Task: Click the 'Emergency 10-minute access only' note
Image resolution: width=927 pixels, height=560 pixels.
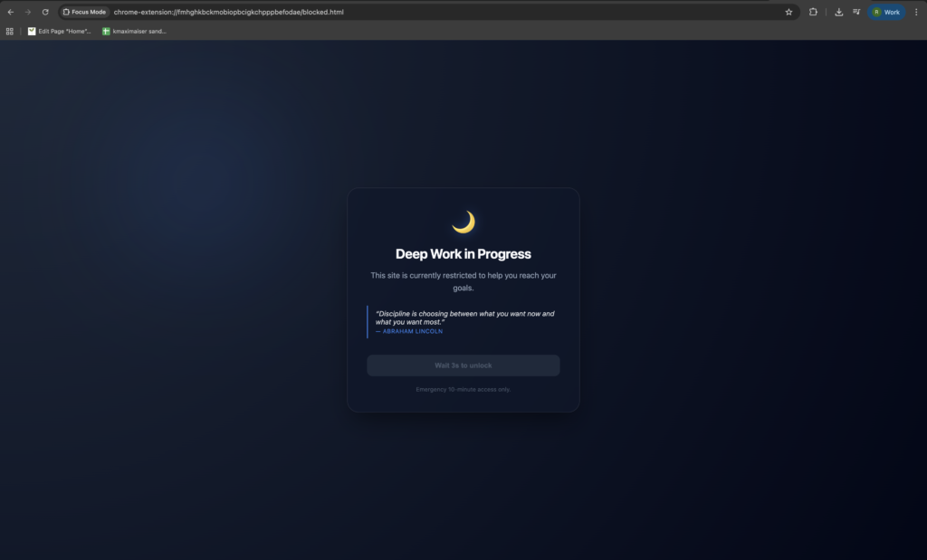Action: [x=463, y=389]
